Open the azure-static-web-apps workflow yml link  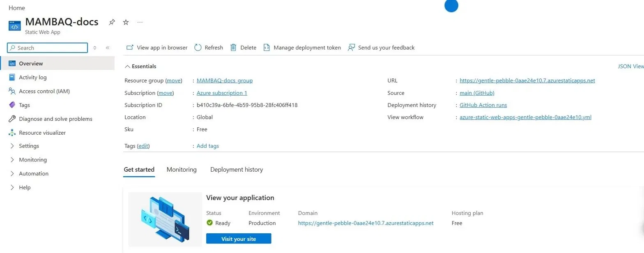[525, 117]
